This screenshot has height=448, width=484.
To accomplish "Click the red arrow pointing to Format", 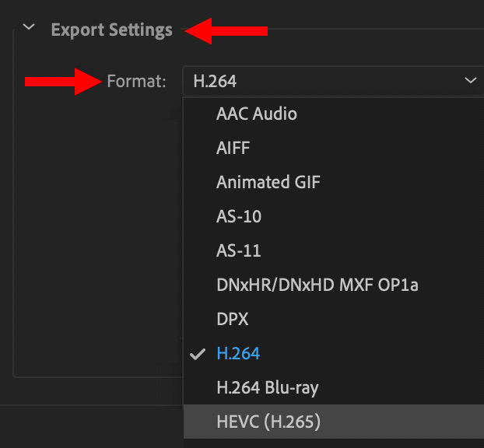I will coord(63,82).
